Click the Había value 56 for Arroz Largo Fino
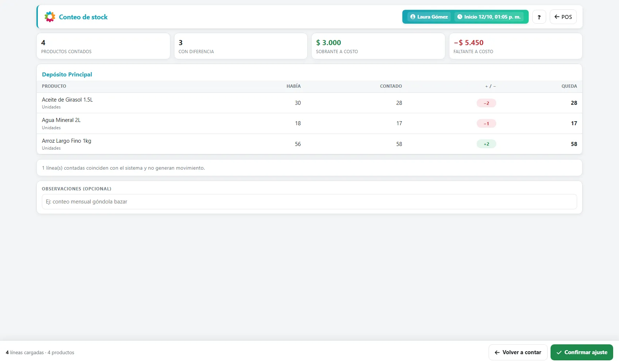Image resolution: width=619 pixels, height=364 pixels. [298, 144]
